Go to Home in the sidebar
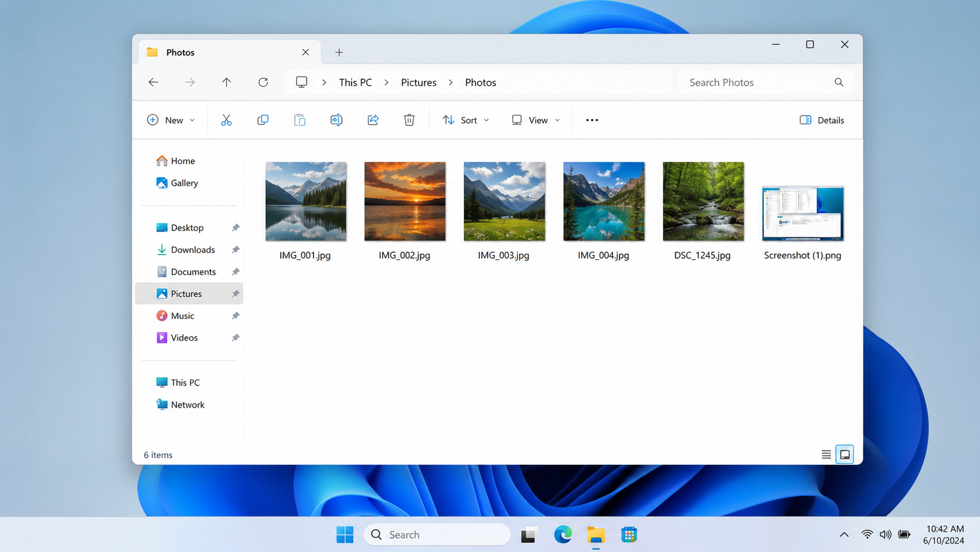 [x=175, y=161]
